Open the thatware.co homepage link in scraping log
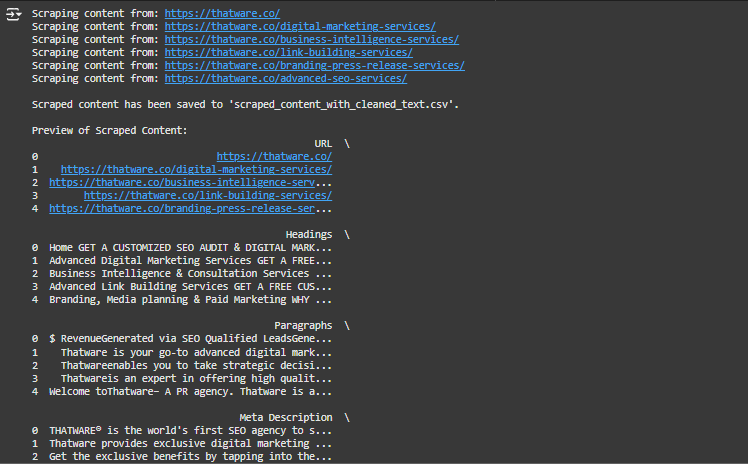The width and height of the screenshot is (748, 464). (x=222, y=13)
